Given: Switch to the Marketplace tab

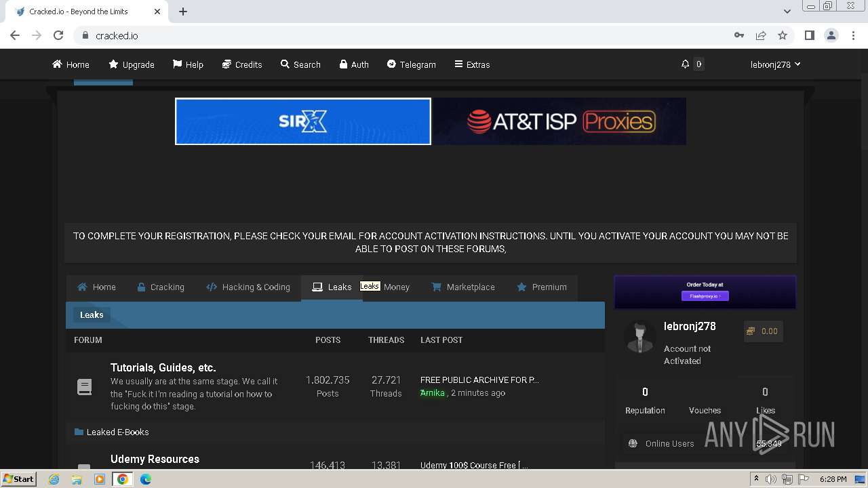Looking at the screenshot, I should [x=463, y=287].
